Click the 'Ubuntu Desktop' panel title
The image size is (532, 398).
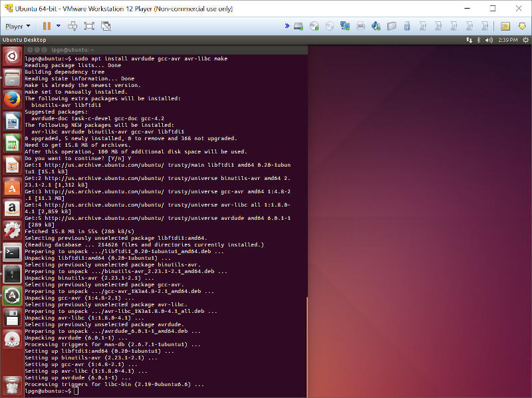(24, 40)
